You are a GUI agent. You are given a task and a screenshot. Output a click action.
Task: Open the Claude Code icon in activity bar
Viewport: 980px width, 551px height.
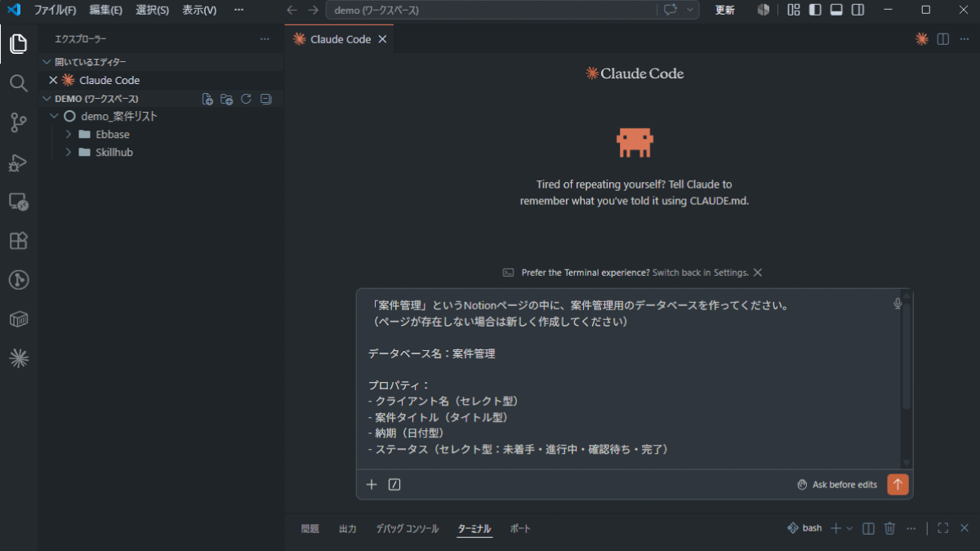(x=18, y=358)
